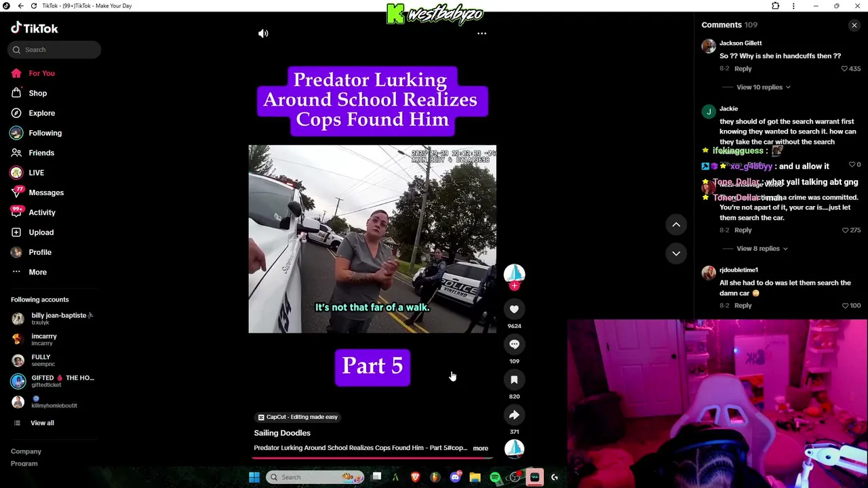Screen dimensions: 868x488
Task: Open Jackson Gillett's profile avatar
Action: pyautogui.click(x=709, y=46)
